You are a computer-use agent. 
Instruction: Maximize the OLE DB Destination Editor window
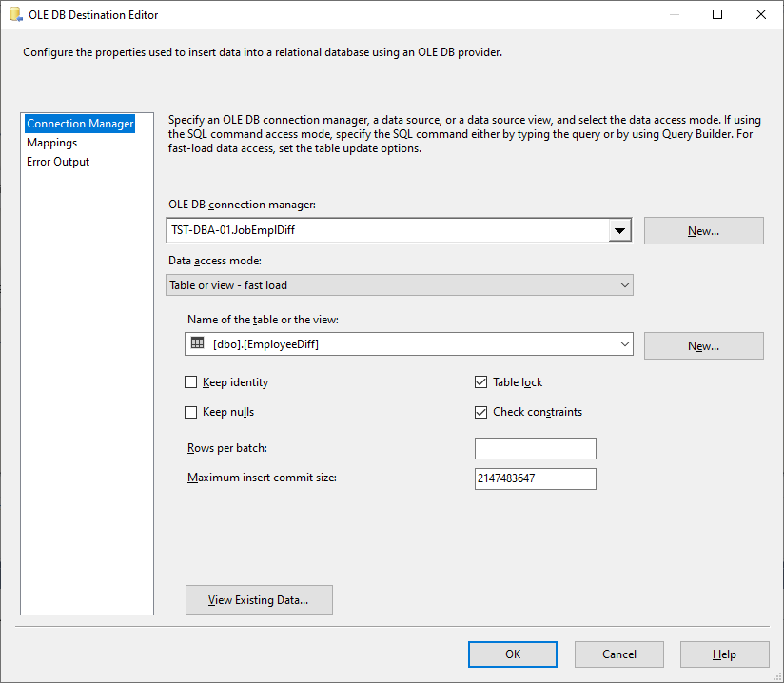(717, 14)
